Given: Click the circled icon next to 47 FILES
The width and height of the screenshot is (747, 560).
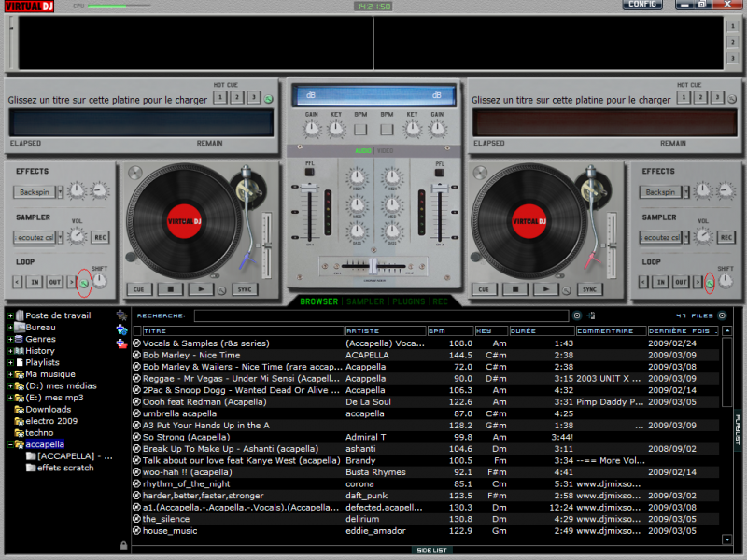Looking at the screenshot, I should (721, 315).
